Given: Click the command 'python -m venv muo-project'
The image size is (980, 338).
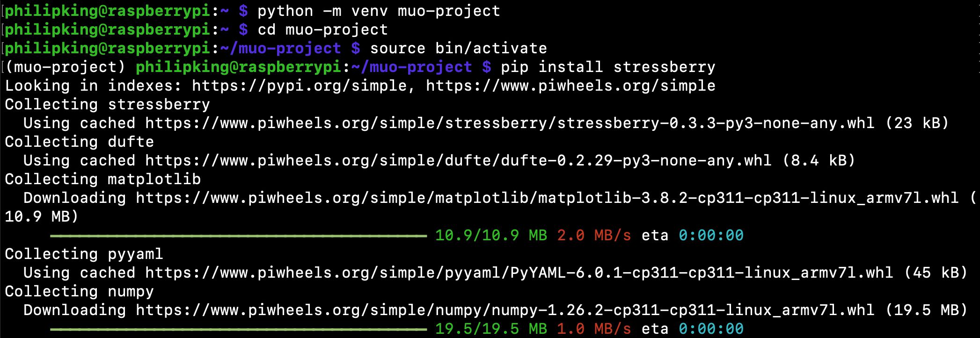Looking at the screenshot, I should tap(379, 11).
